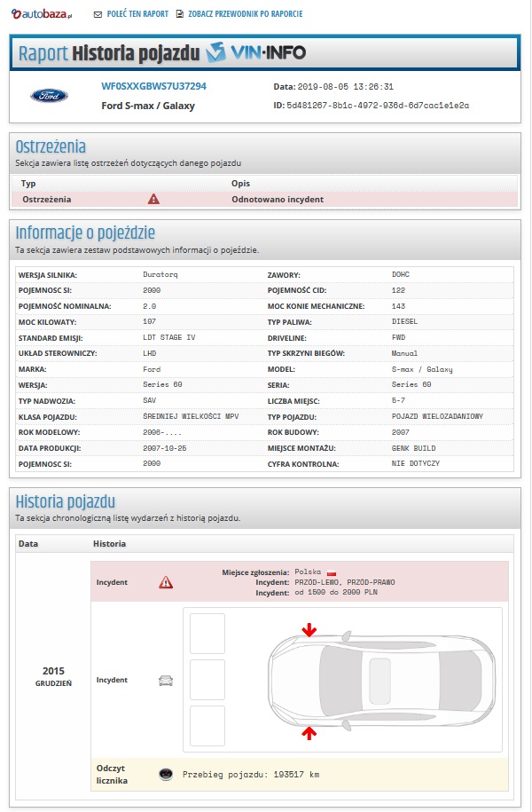Select the POJAZD WIELOZADANIOWY value
This screenshot has height=812, width=532.
click(437, 416)
